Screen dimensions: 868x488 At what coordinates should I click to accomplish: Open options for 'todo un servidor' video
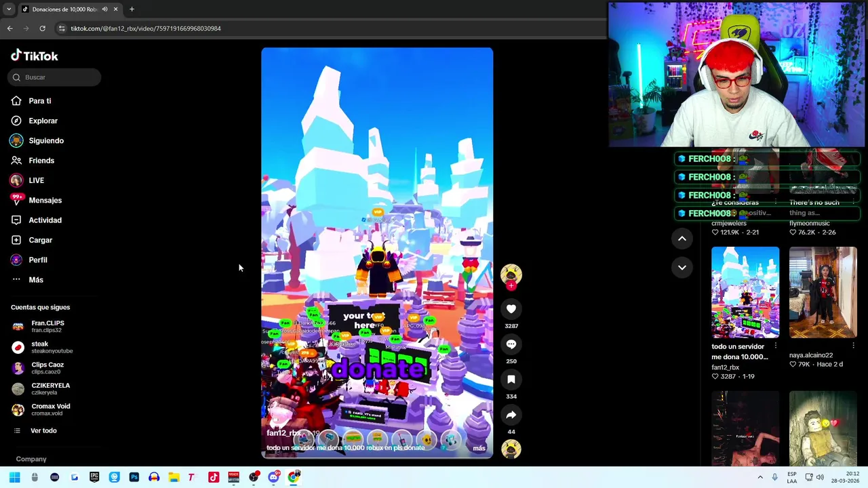(x=775, y=346)
